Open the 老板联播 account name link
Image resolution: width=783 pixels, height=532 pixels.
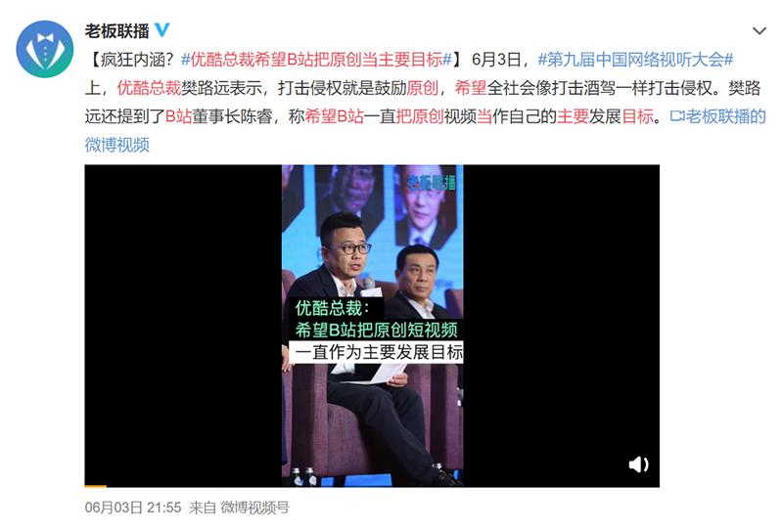click(x=116, y=31)
